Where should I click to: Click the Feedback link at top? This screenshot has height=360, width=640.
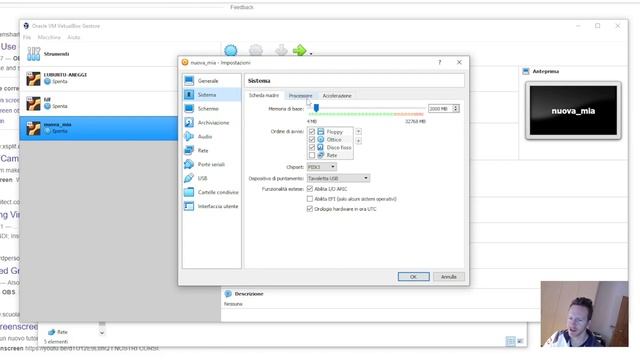[x=242, y=7]
